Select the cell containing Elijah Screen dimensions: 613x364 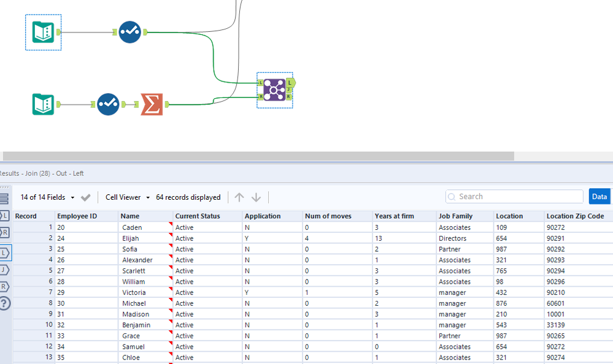pos(145,238)
